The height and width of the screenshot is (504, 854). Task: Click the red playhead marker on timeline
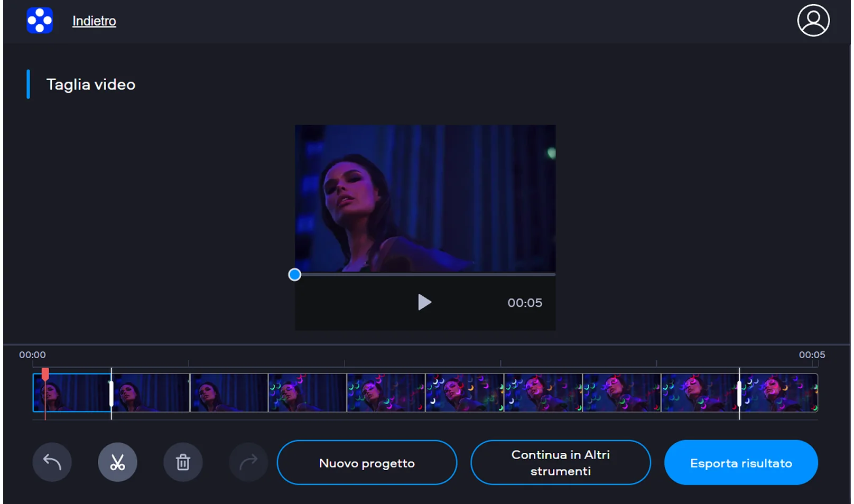click(45, 374)
